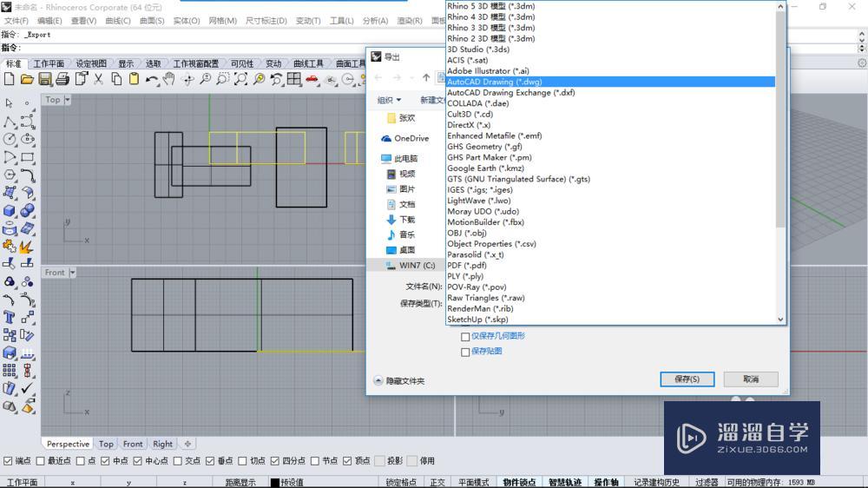Create a Box solid
This screenshot has width=868, height=488.
9,211
